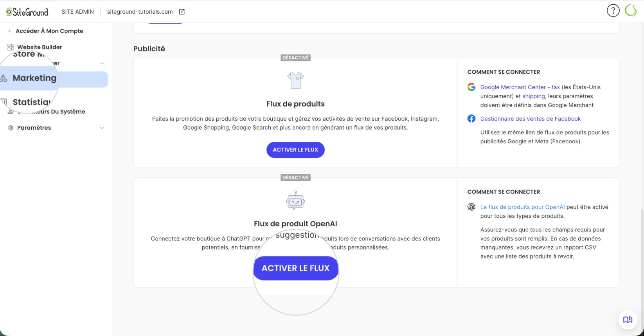Click siteground-tutorials.com domain text
Viewport: 644px width, 336px height.
[x=140, y=12]
